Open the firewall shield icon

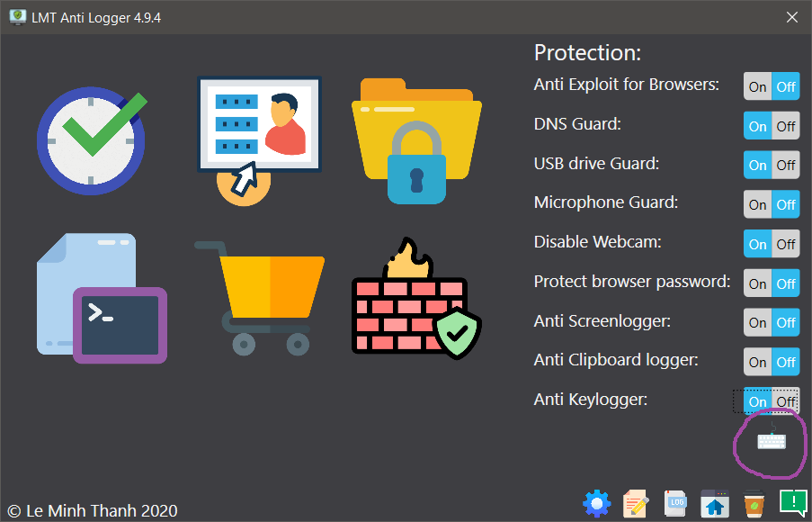(x=415, y=300)
